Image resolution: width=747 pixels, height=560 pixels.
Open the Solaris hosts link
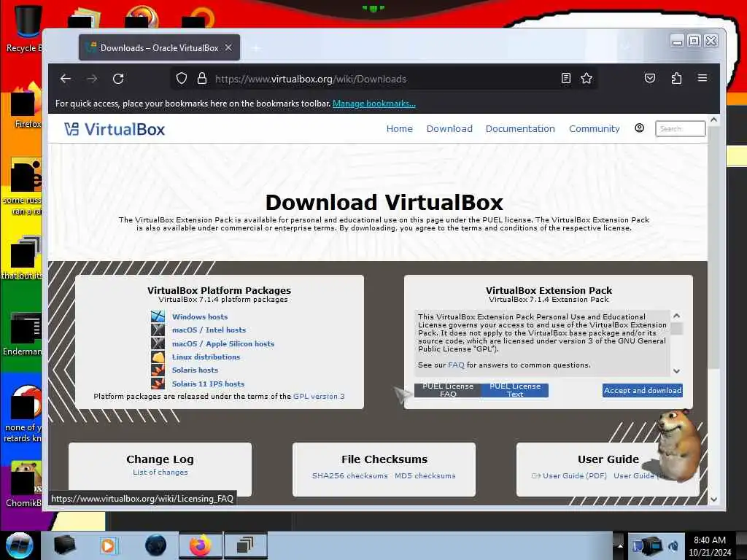tap(195, 370)
